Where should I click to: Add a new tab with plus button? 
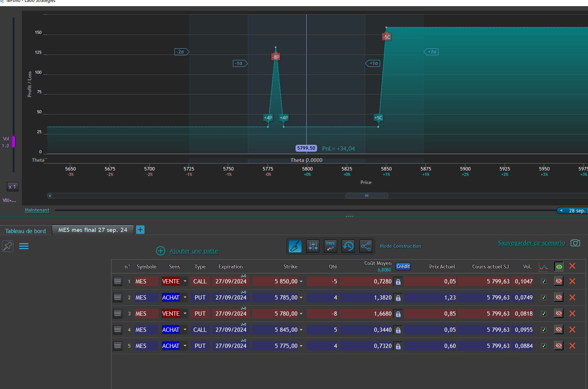coord(140,230)
